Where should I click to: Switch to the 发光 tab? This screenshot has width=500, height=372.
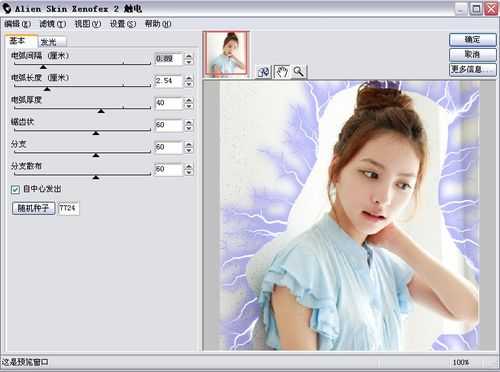[x=52, y=42]
